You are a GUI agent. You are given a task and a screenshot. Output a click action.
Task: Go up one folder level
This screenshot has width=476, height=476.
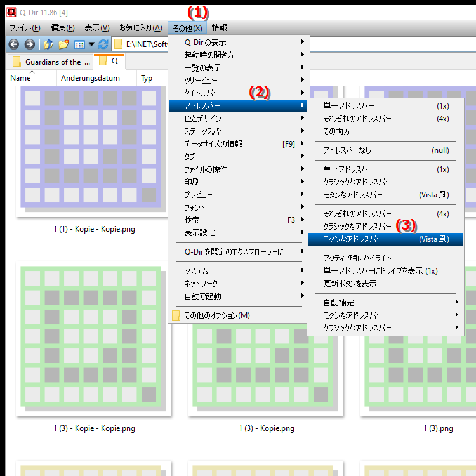pos(49,44)
